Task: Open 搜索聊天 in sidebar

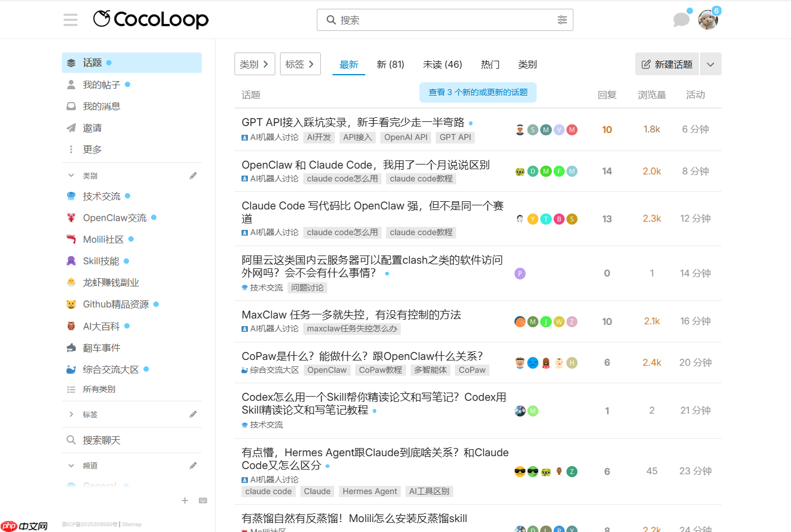Action: pyautogui.click(x=132, y=440)
